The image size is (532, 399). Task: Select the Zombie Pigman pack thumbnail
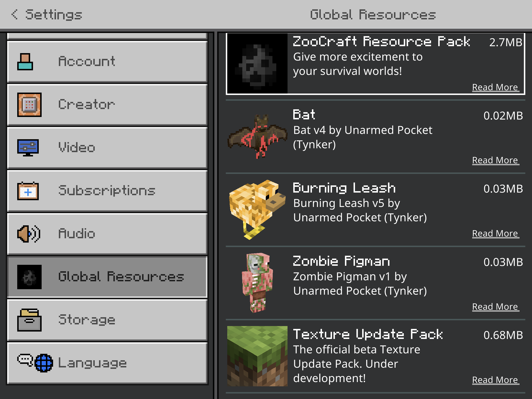click(x=257, y=283)
